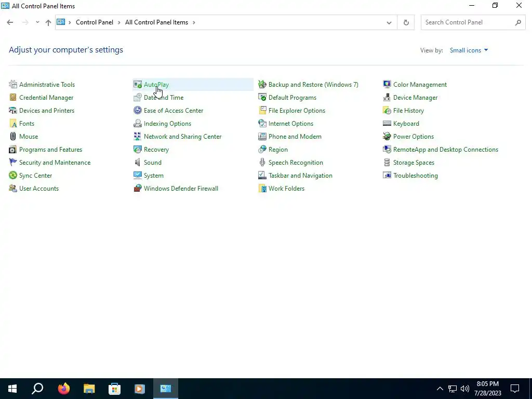Open the network icon in system tray

point(453,389)
